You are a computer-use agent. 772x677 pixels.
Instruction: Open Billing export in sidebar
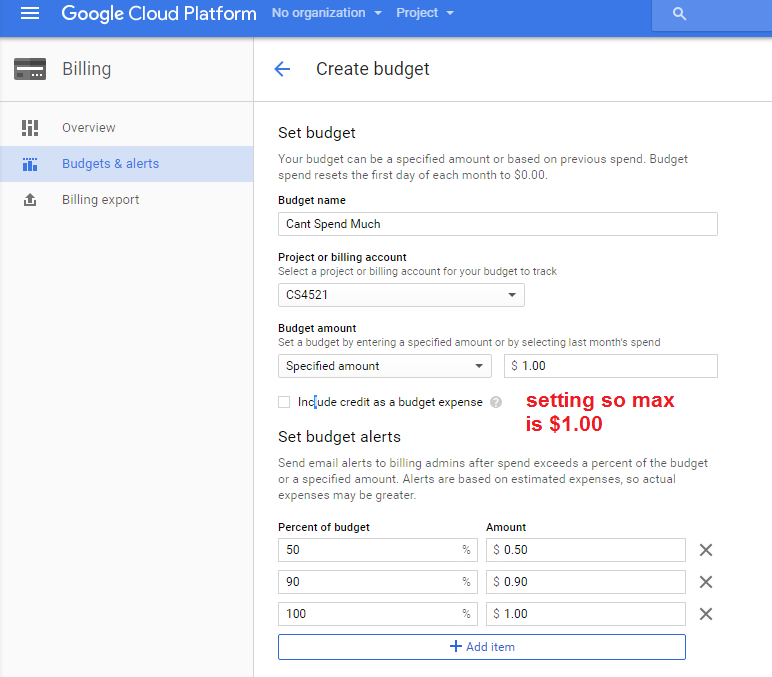pyautogui.click(x=100, y=200)
